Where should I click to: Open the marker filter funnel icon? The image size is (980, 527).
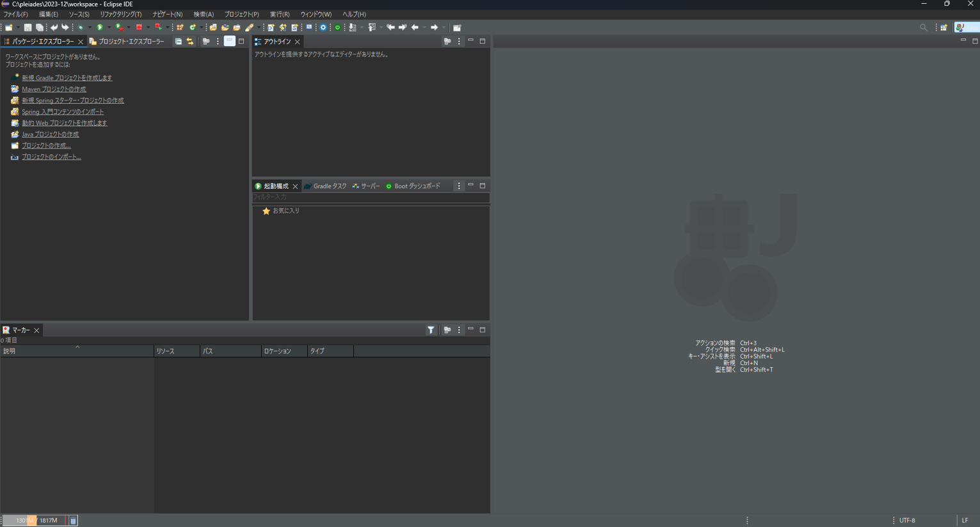(431, 330)
